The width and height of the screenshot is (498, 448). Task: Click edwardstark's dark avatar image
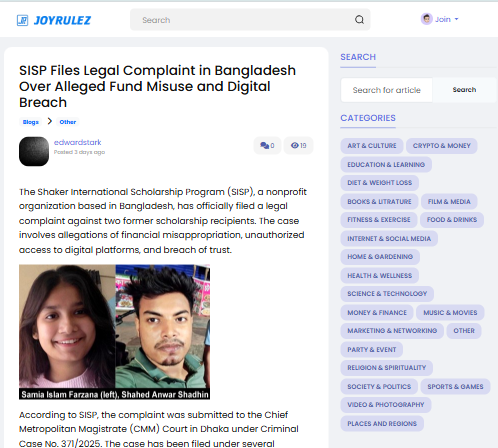point(34,151)
